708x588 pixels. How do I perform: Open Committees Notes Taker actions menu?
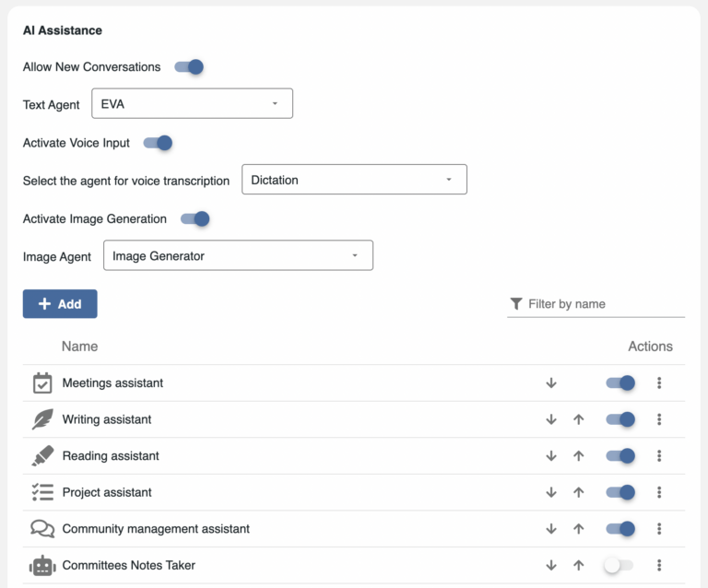point(659,565)
